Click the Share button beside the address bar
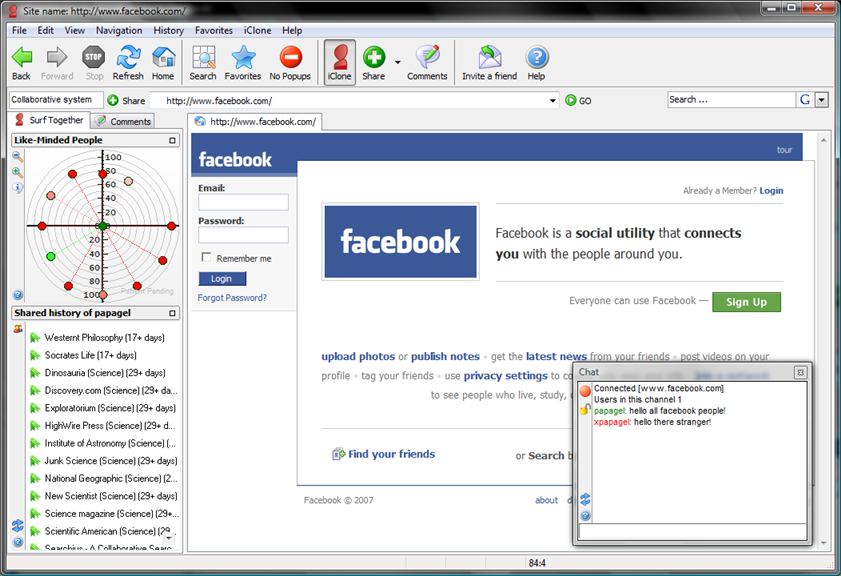Screen dimensions: 841x576 point(127,100)
